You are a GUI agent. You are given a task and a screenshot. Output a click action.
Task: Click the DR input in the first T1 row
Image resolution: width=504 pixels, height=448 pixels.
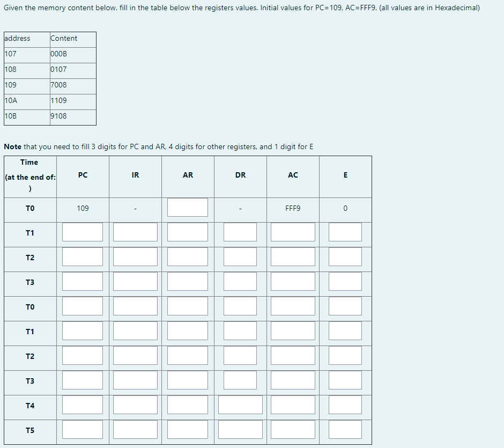click(x=240, y=232)
